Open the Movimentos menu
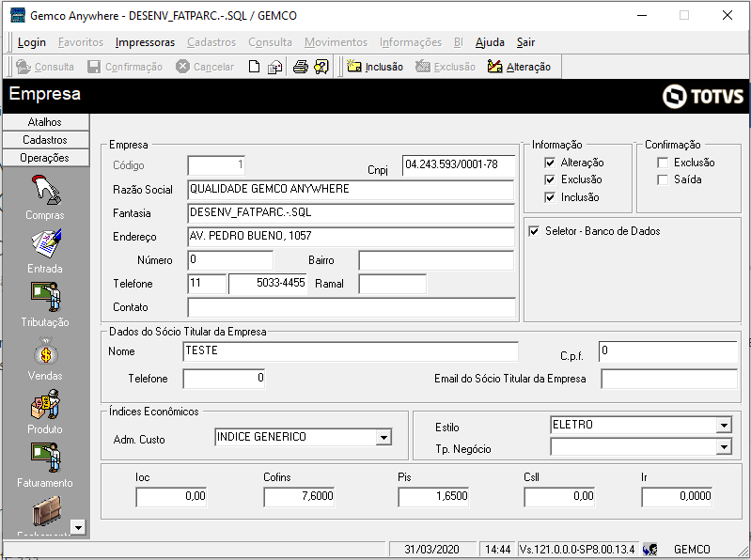The width and height of the screenshot is (751, 560). click(336, 42)
